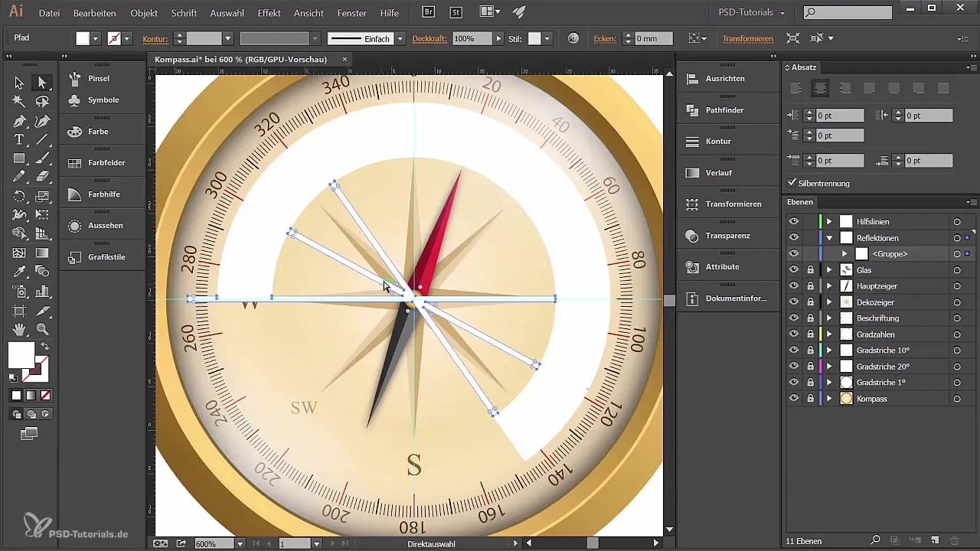Select the Artboard tool

tap(19, 311)
